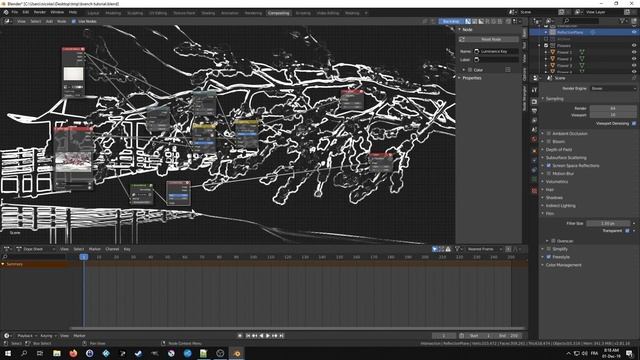Open the node editor type selector icon
640x360 pixels.
(7, 21)
